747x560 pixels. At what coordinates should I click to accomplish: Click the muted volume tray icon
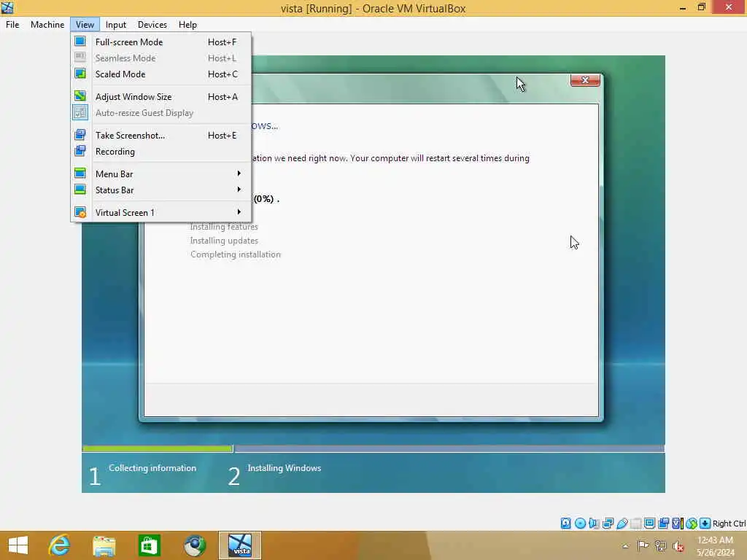[x=678, y=546]
